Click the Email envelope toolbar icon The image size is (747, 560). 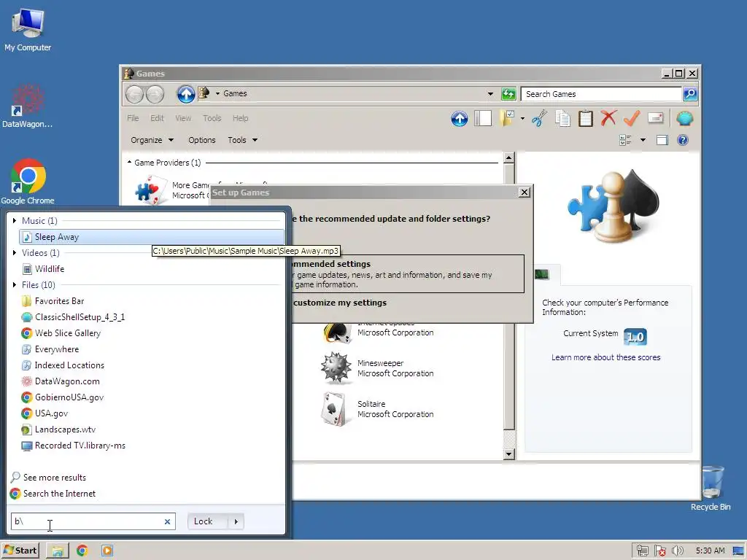point(656,117)
